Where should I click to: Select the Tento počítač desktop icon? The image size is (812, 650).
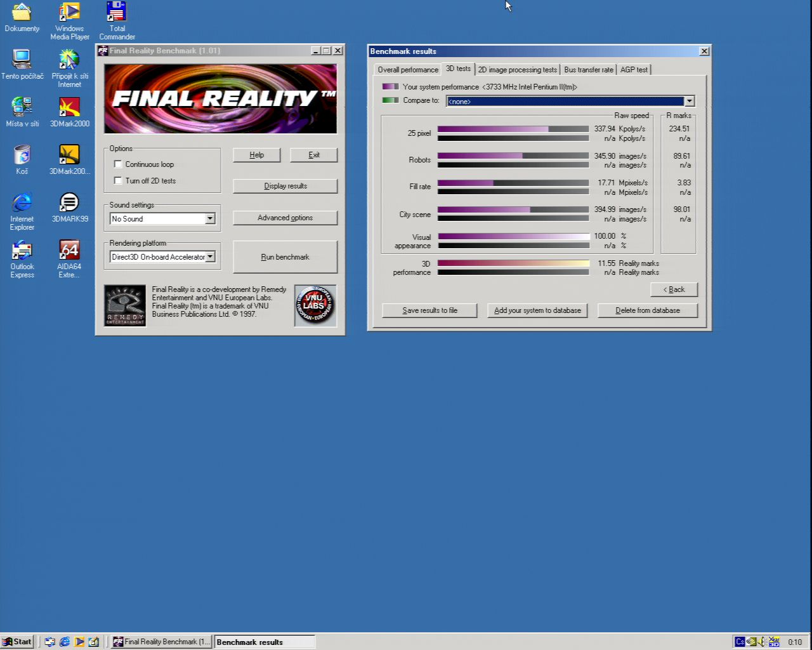(x=22, y=64)
